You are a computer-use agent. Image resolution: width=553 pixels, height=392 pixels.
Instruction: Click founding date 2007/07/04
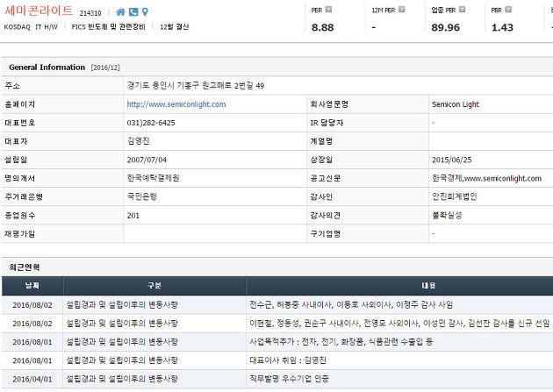pos(147,160)
